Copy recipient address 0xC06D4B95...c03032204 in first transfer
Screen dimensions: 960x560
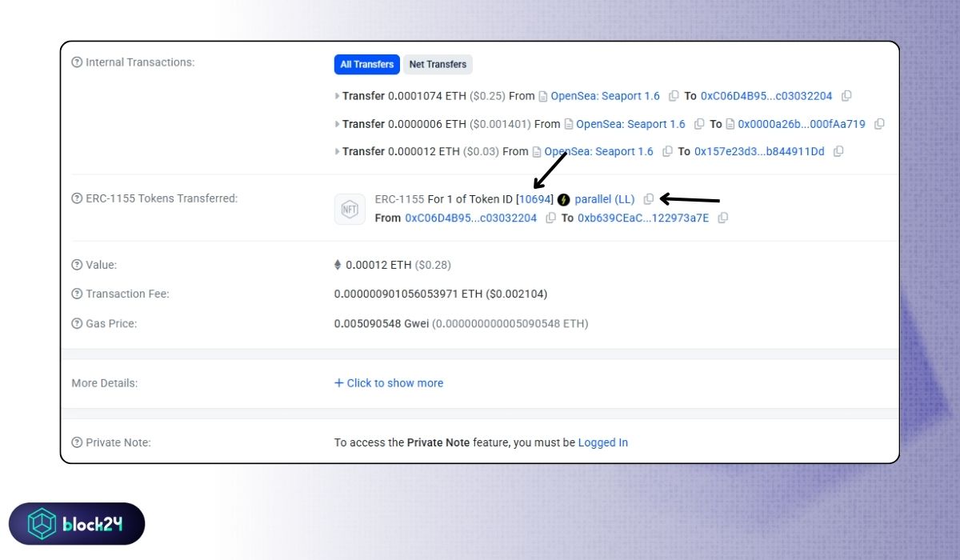coord(846,96)
